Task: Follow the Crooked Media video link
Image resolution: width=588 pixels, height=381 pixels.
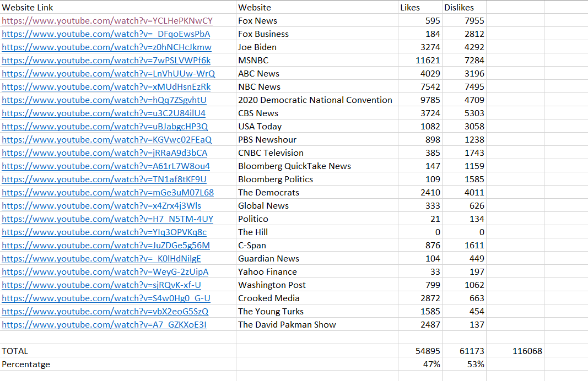Action: [x=106, y=298]
